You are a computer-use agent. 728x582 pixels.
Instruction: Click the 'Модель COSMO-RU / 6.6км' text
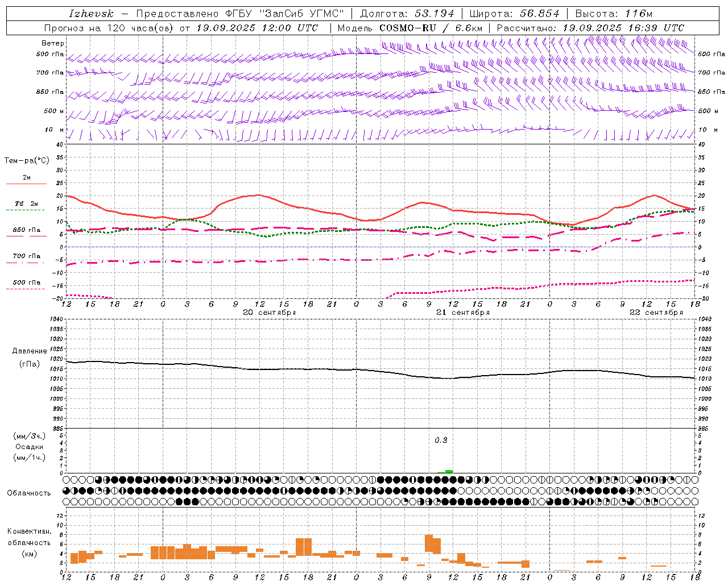410,28
